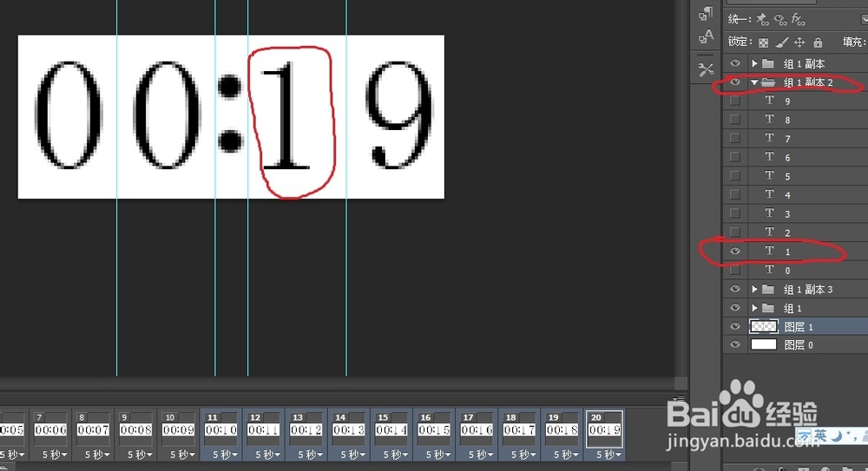Select animation frame 9 thumbnail
868x471 pixels.
[x=135, y=429]
